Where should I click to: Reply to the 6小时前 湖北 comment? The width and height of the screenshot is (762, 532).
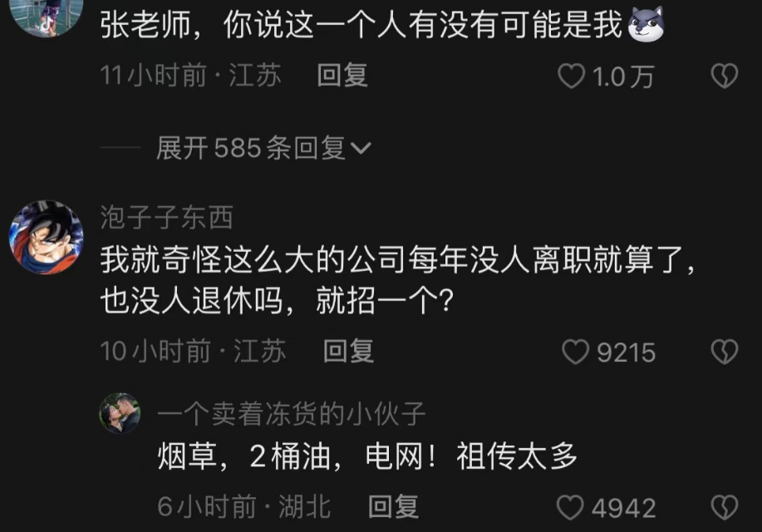(393, 507)
